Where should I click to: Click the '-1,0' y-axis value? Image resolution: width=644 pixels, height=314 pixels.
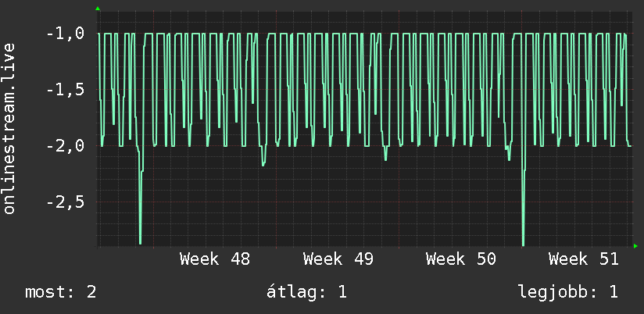tap(66, 34)
